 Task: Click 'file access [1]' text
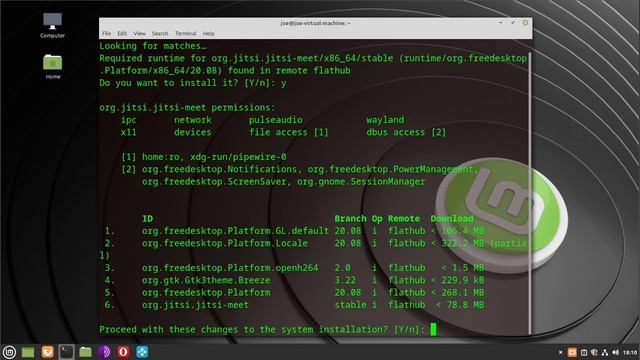point(289,132)
